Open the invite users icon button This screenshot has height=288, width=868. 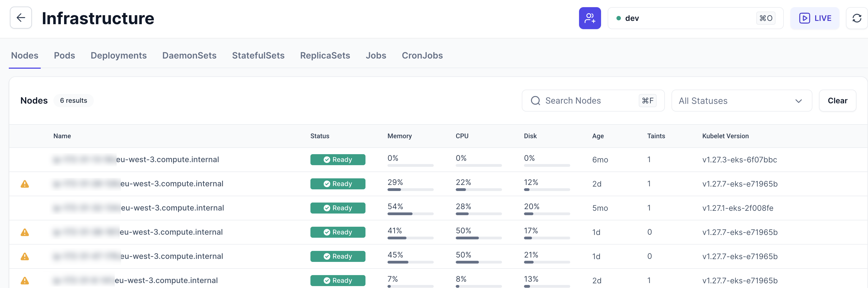click(589, 18)
